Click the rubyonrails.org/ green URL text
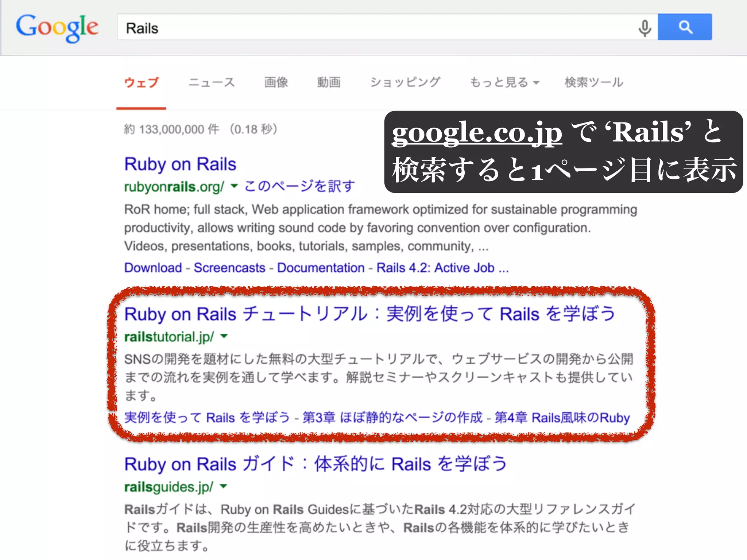 point(174,187)
